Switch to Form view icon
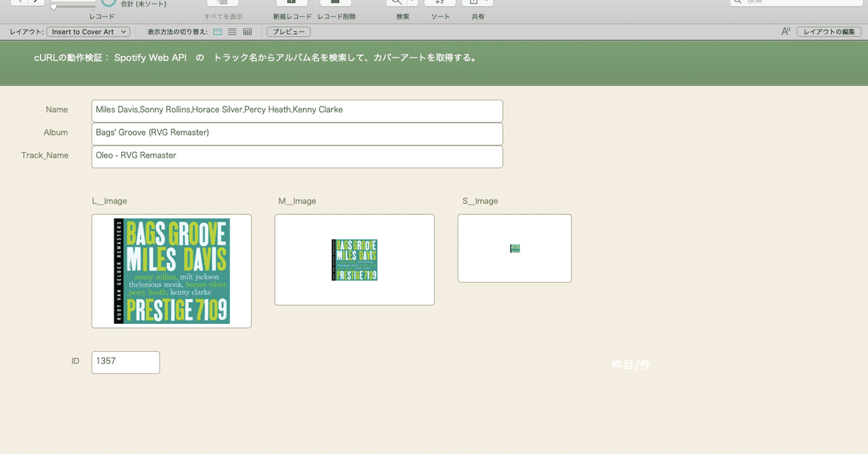 [x=218, y=32]
